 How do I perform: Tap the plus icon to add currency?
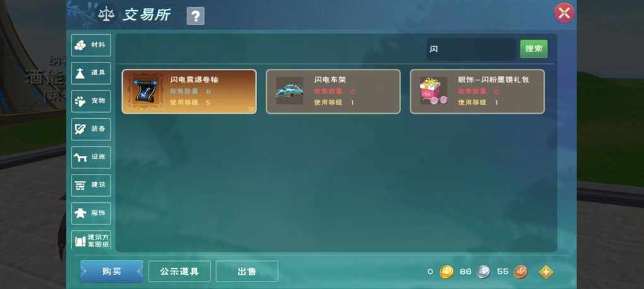pyautogui.click(x=546, y=272)
